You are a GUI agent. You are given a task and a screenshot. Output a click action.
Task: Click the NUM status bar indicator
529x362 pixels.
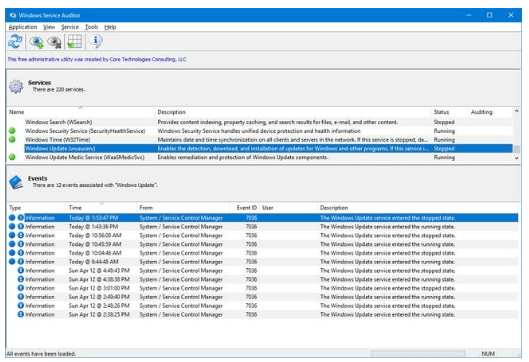488,354
